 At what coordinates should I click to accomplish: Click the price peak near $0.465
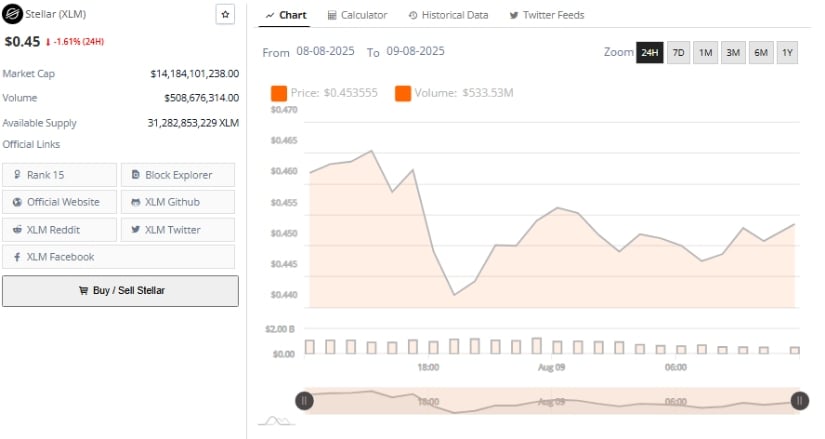(x=372, y=151)
